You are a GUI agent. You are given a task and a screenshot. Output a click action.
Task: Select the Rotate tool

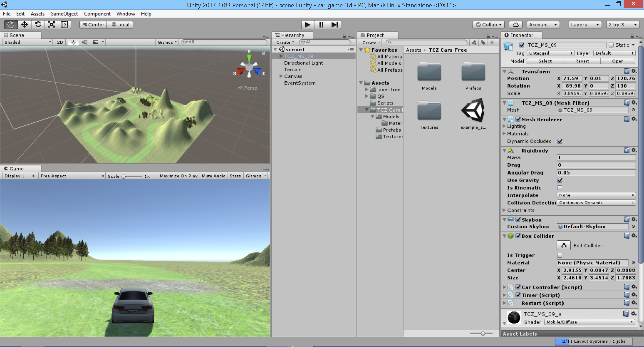(38, 25)
